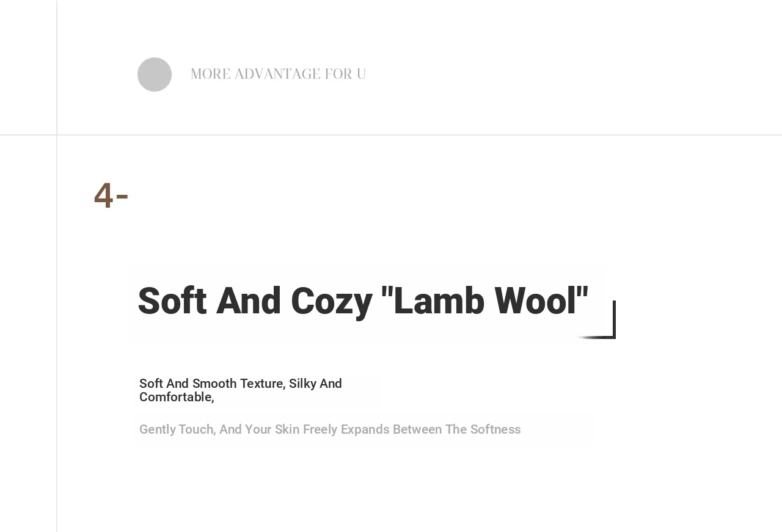Select the Soft And Cozy "Lamb Wool" title

pos(363,301)
